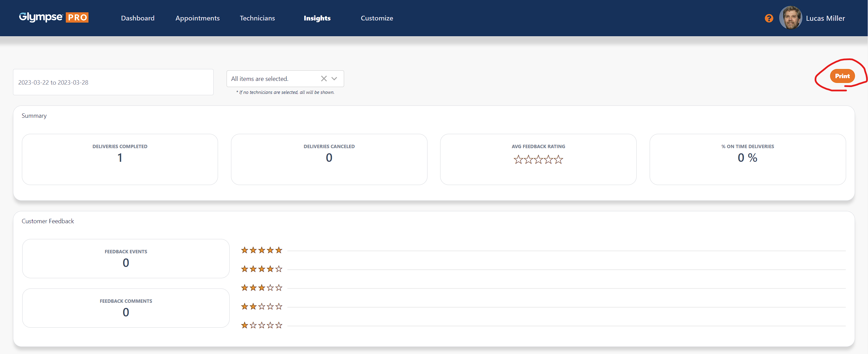Click the 'If no technicians are selected' note
This screenshot has width=868, height=354.
coord(285,92)
